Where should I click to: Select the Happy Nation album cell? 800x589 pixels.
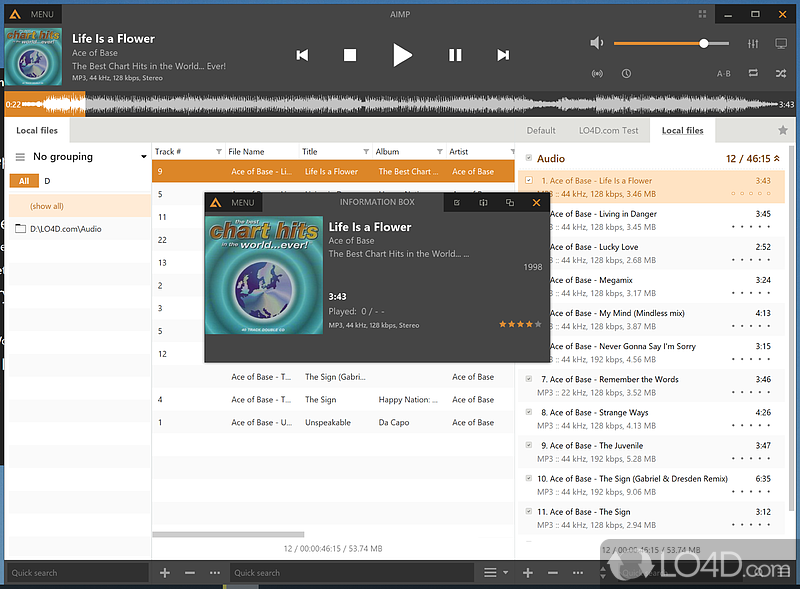point(408,400)
